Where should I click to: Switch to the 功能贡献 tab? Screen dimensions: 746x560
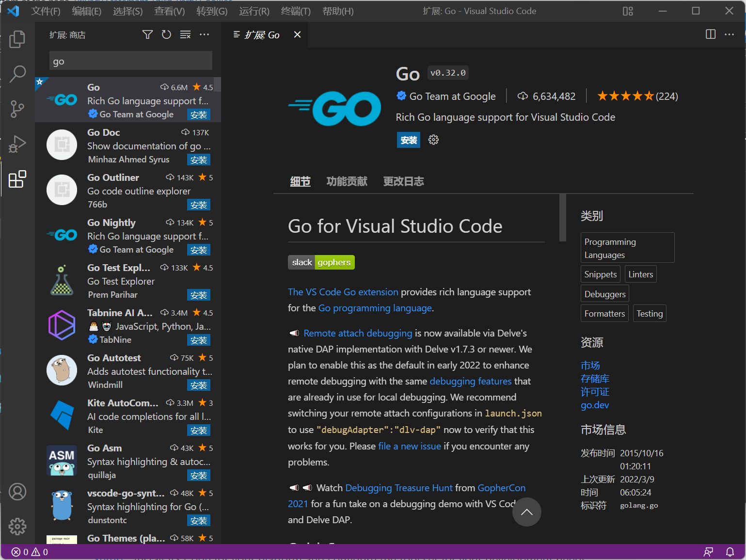[x=347, y=181]
